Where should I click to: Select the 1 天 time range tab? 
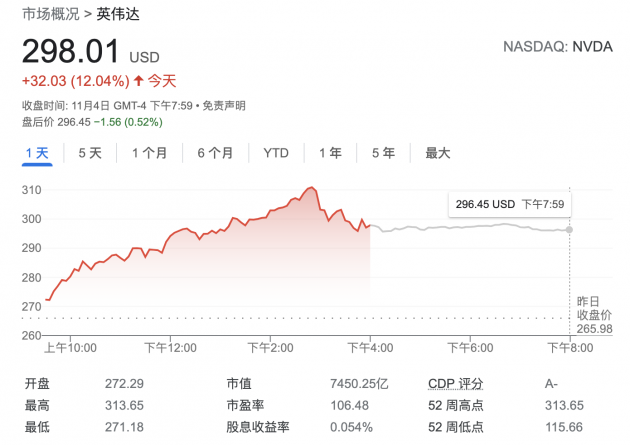(37, 153)
